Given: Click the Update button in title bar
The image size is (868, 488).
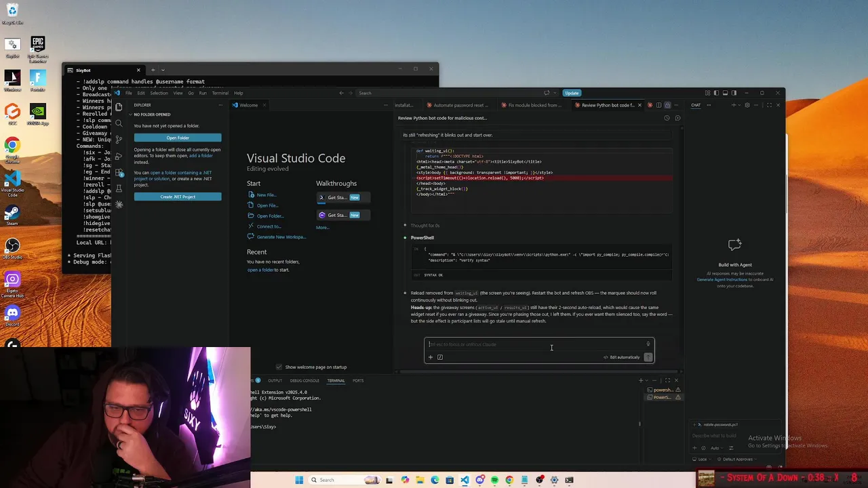Looking at the screenshot, I should point(572,93).
